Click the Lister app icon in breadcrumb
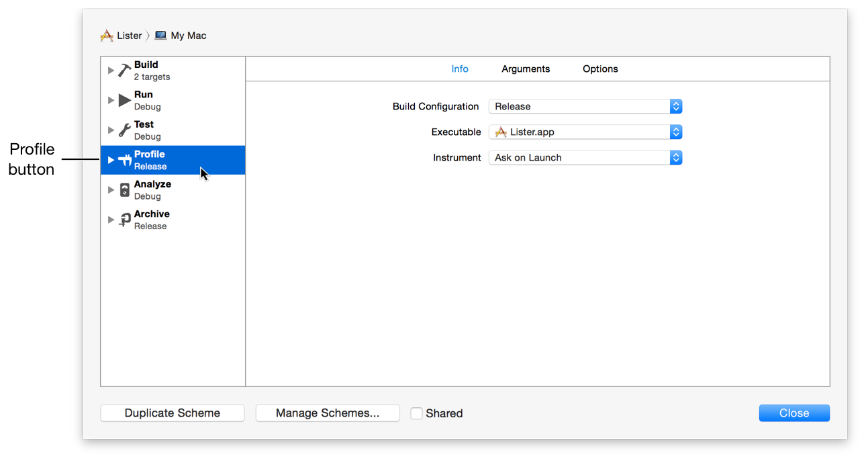This screenshot has height=463, width=868. pyautogui.click(x=107, y=36)
